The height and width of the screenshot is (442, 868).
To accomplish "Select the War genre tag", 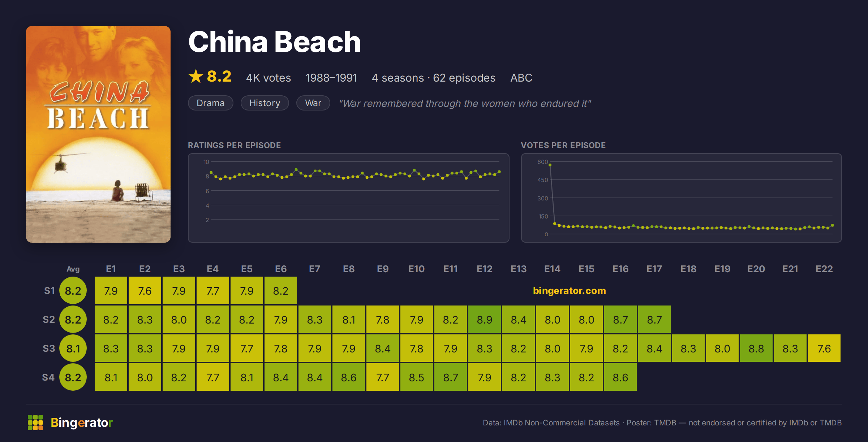I will [x=313, y=103].
